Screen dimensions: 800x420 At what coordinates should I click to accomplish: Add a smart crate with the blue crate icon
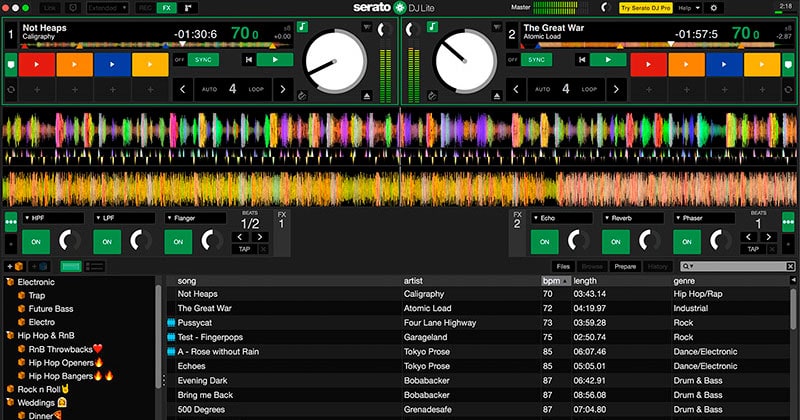coord(39,266)
